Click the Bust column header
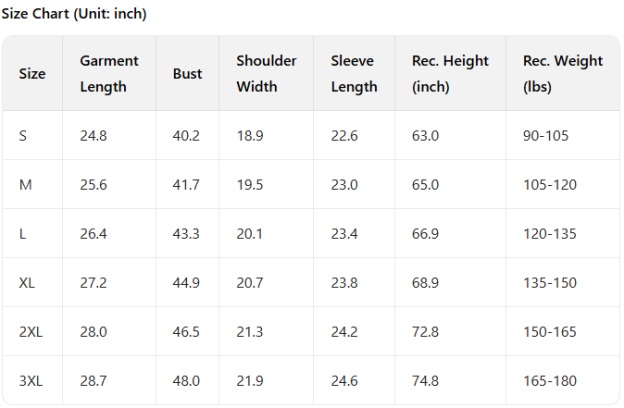This screenshot has height=408, width=624. [187, 74]
